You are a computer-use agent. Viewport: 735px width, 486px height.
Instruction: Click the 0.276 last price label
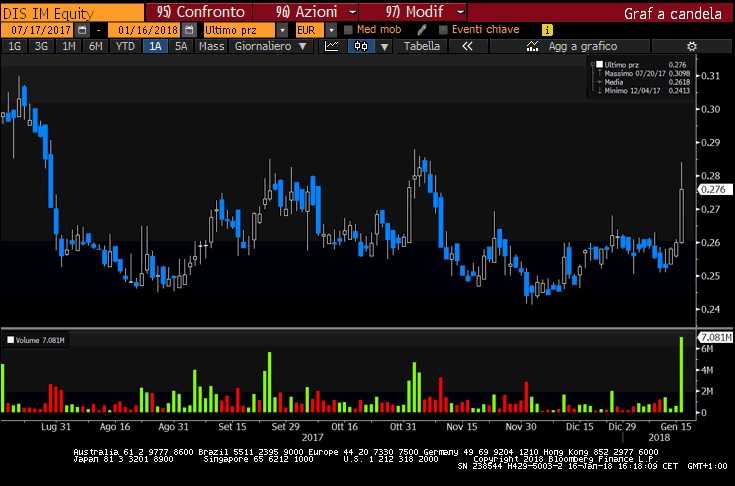coord(714,189)
